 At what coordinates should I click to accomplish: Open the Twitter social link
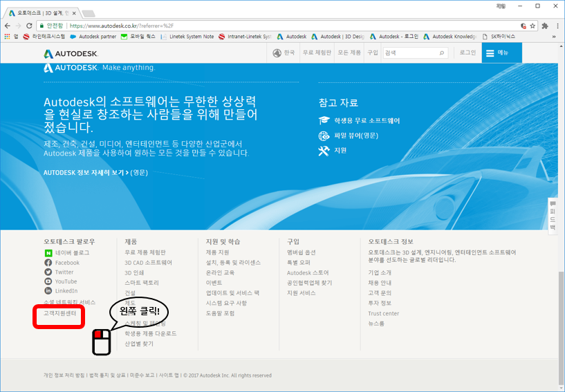(x=59, y=272)
